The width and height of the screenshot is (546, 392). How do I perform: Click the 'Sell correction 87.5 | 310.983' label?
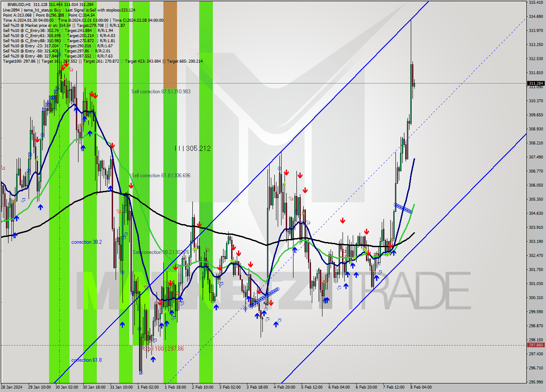pos(161,92)
